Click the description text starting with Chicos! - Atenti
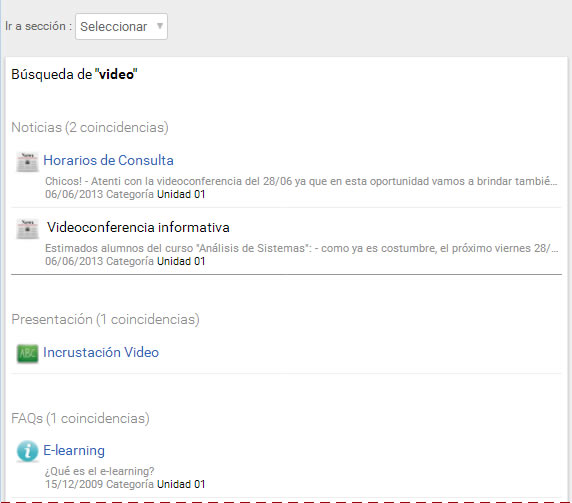Screen dimensions: 572x503 click(x=301, y=181)
